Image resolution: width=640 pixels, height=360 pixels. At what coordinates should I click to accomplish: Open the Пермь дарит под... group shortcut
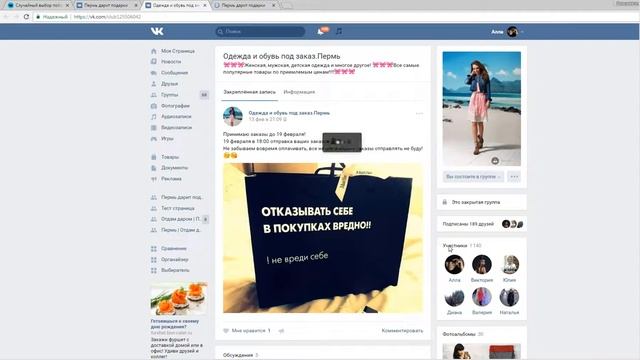coord(182,197)
